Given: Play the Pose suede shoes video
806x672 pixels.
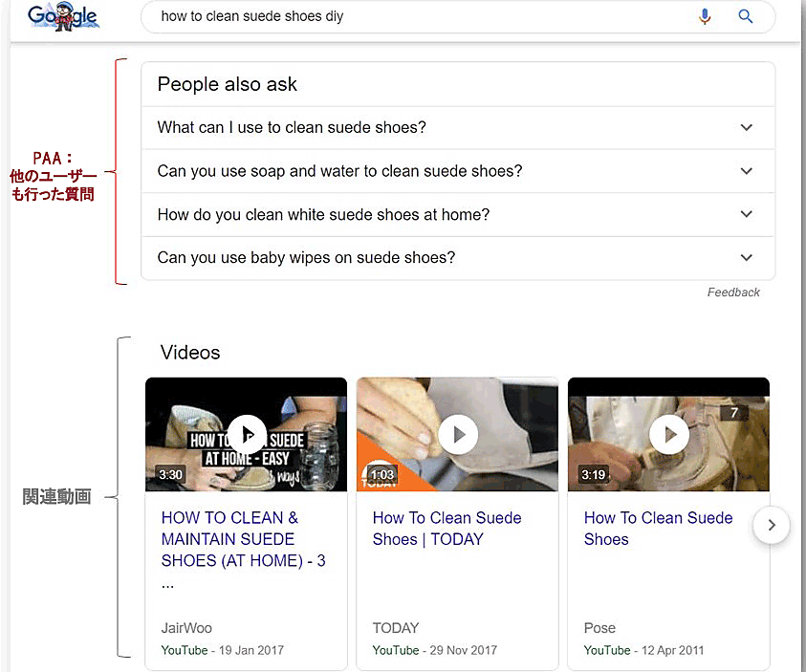Looking at the screenshot, I should tap(669, 434).
